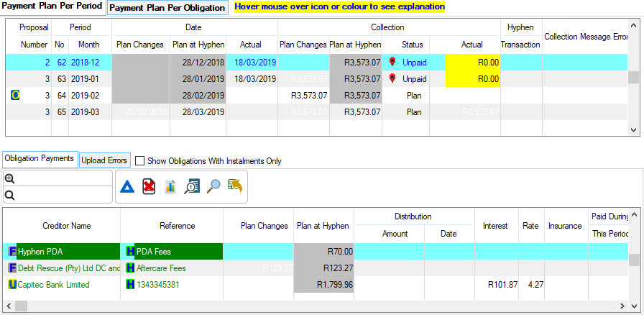Viewport: 644px width, 315px height.
Task: Click the U icon next to Capitec Bank
Action: click(12, 285)
